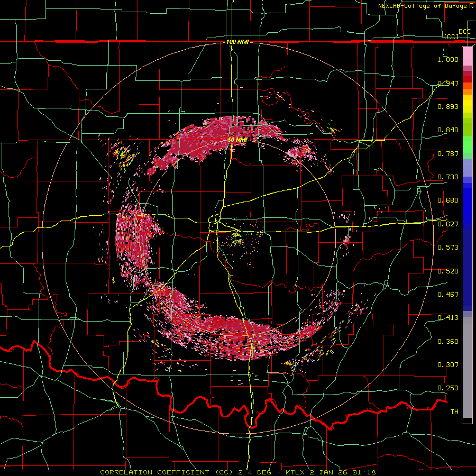Click the 0.520 scale value
Screen dimensions: 476x476
coord(448,271)
